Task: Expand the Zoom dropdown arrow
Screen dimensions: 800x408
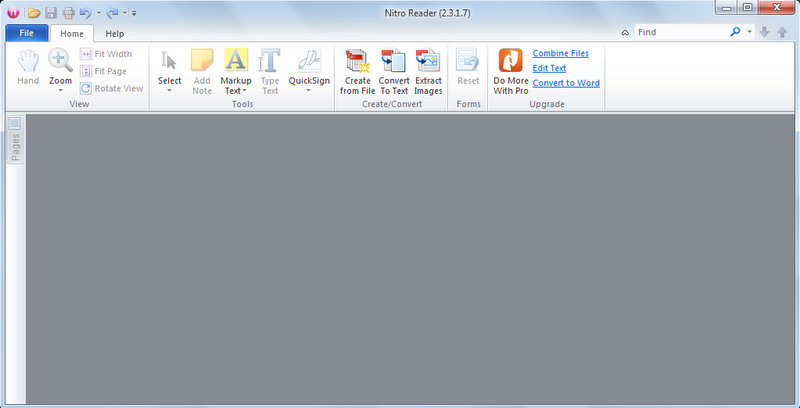Action: pyautogui.click(x=61, y=90)
